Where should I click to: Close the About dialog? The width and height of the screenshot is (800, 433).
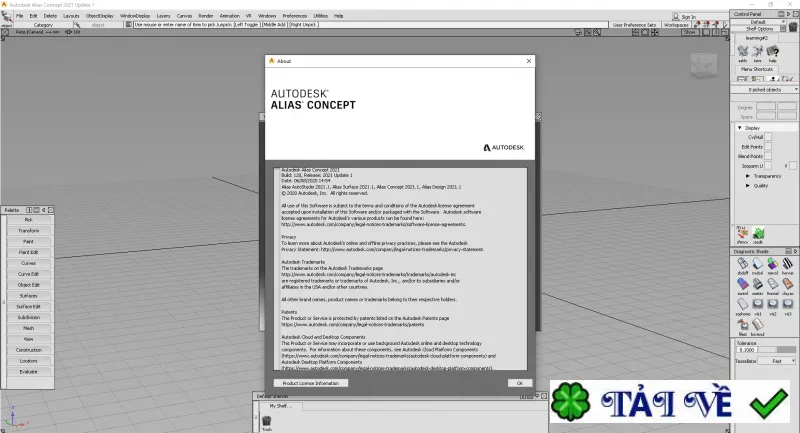click(529, 61)
